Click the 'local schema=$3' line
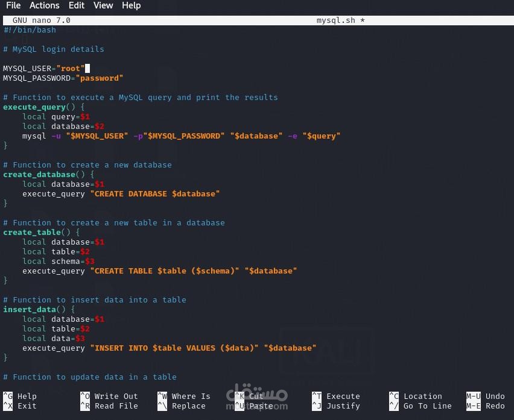This screenshot has width=514, height=420. (x=59, y=262)
